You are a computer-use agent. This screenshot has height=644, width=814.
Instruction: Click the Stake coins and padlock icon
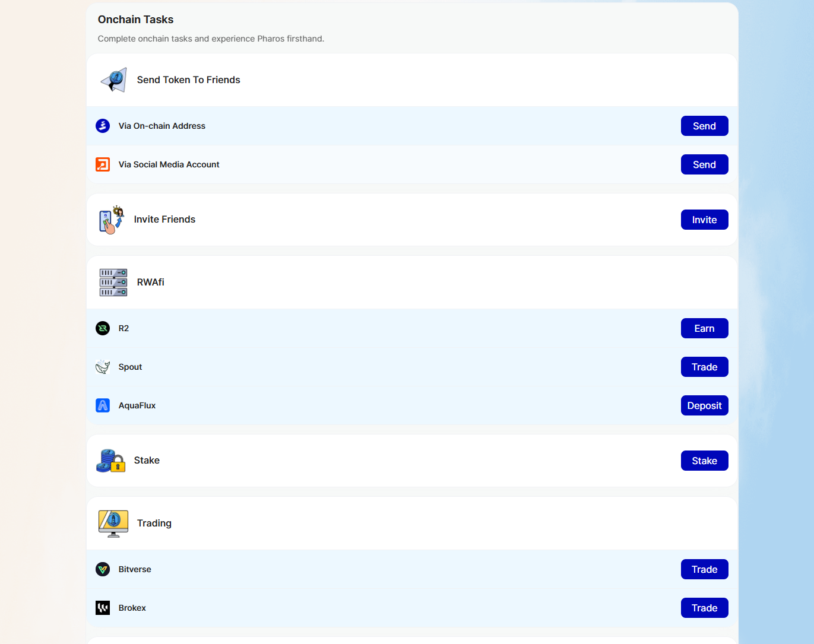tap(111, 461)
